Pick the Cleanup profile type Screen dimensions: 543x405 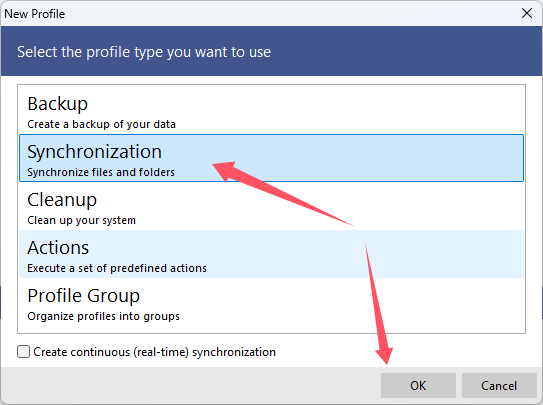271,206
